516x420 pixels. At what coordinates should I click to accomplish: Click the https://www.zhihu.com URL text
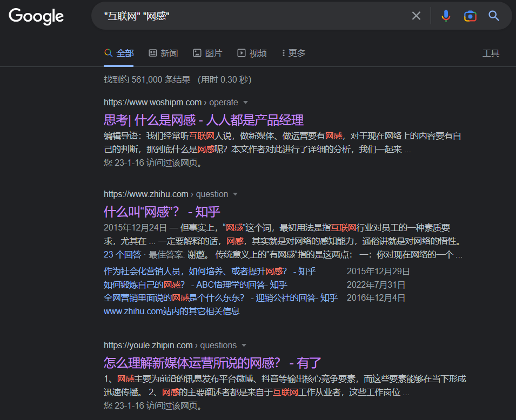(x=146, y=194)
